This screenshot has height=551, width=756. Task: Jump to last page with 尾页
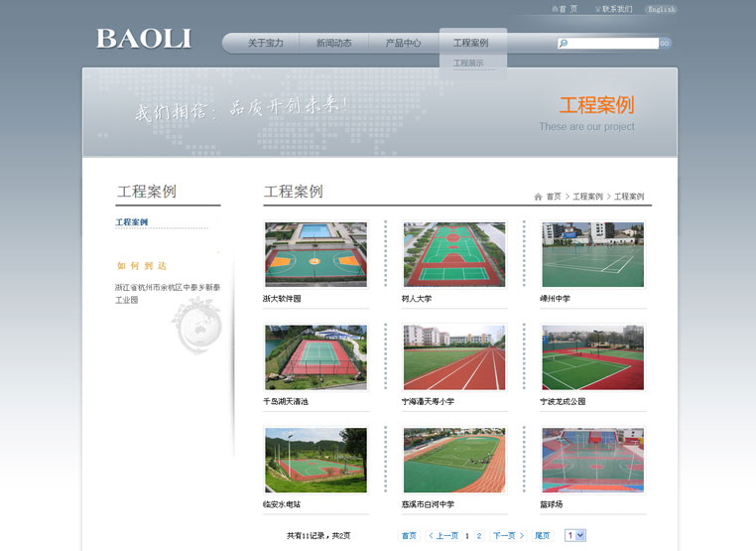(x=543, y=535)
